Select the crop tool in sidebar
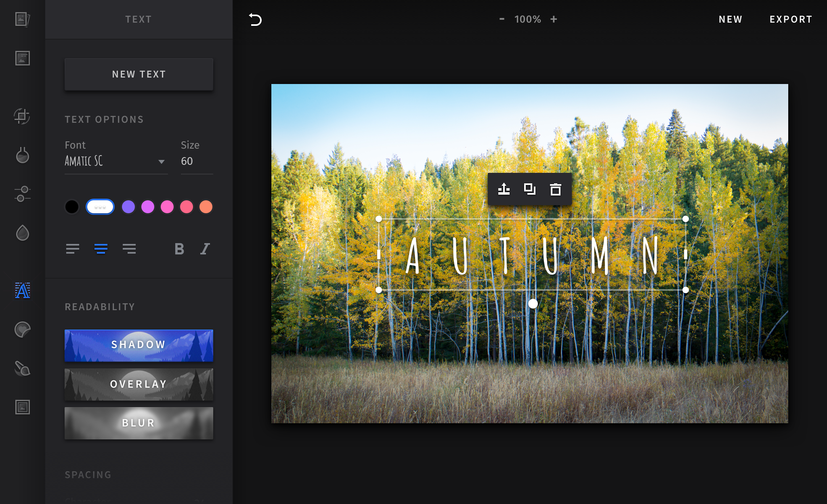The width and height of the screenshot is (827, 504). point(22,116)
